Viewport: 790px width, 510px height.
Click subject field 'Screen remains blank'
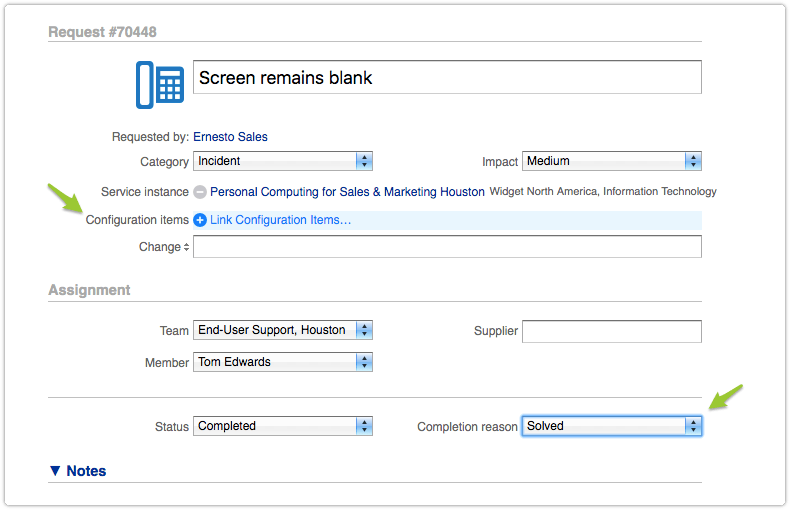[x=447, y=77]
